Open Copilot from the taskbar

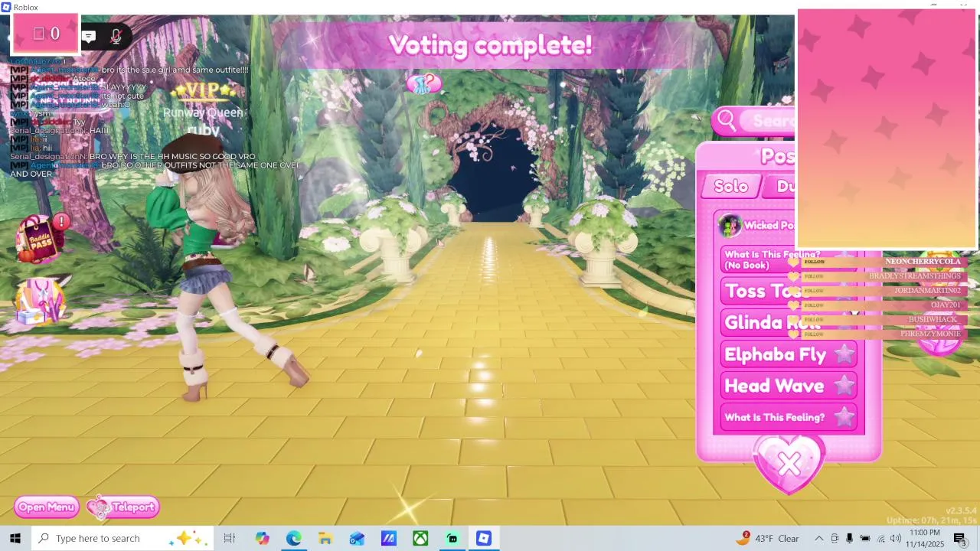tap(262, 538)
